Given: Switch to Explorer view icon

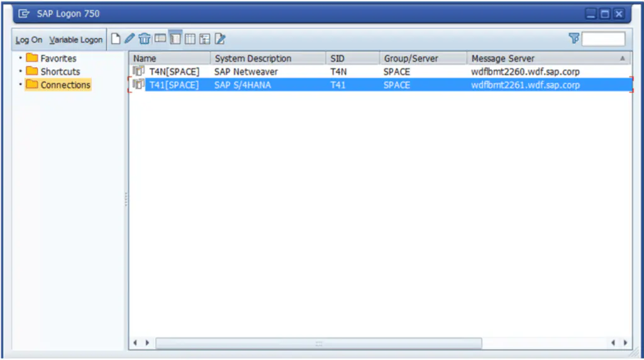Looking at the screenshot, I should coord(160,39).
